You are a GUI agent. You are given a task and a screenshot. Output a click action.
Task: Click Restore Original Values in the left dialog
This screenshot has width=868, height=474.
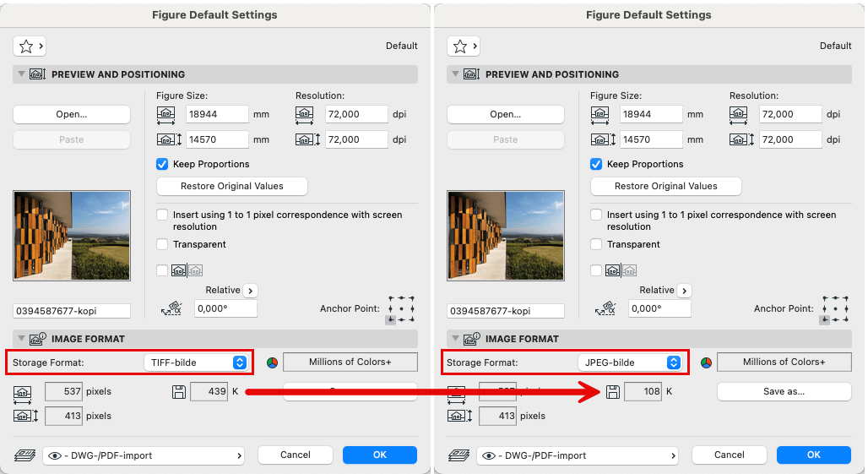[x=232, y=186]
